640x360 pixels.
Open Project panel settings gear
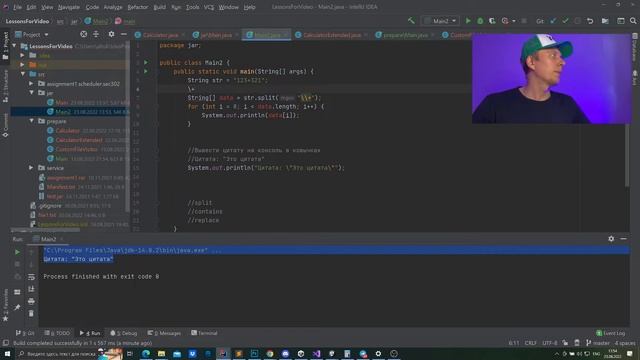[x=111, y=35]
